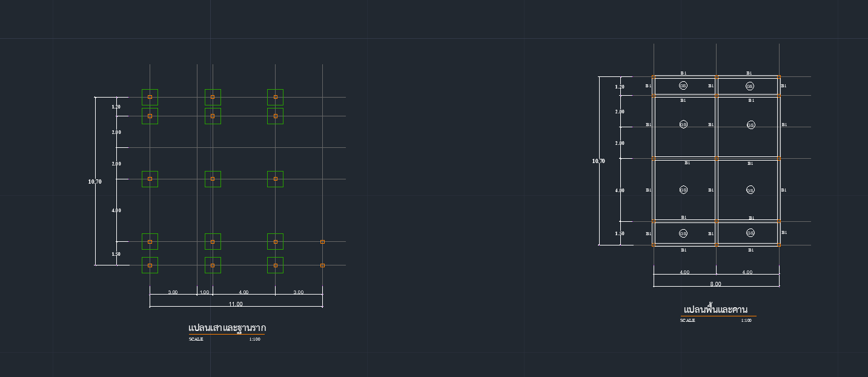868x377 pixels.
Task: Select the GS slab symbol in bottom-right panel
Action: coord(750,233)
